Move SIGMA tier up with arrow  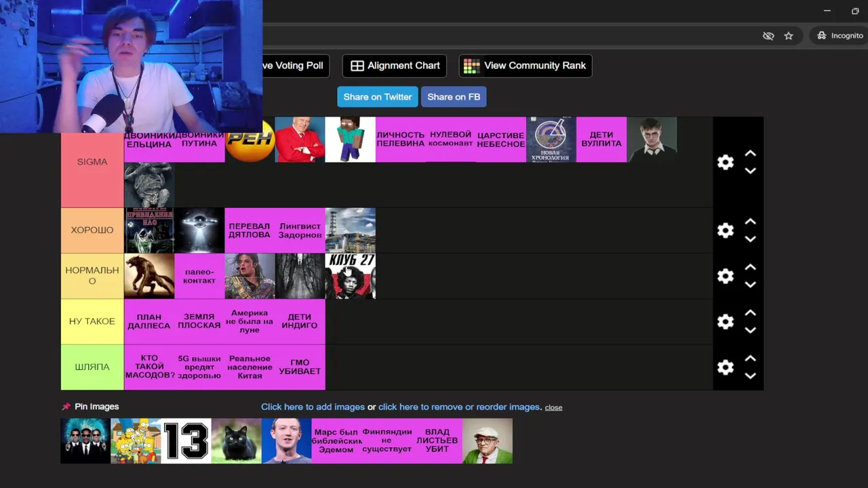(x=750, y=154)
